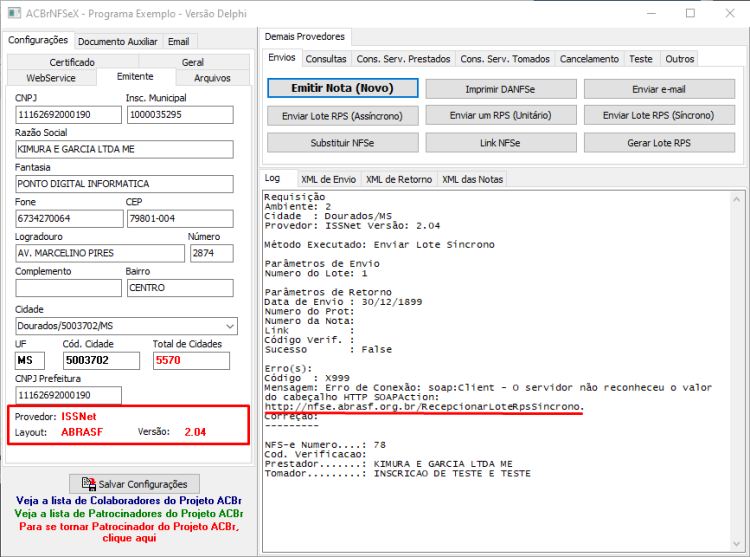The width and height of the screenshot is (750, 557).
Task: Click the Salvar Configurações button
Action: pos(134,484)
